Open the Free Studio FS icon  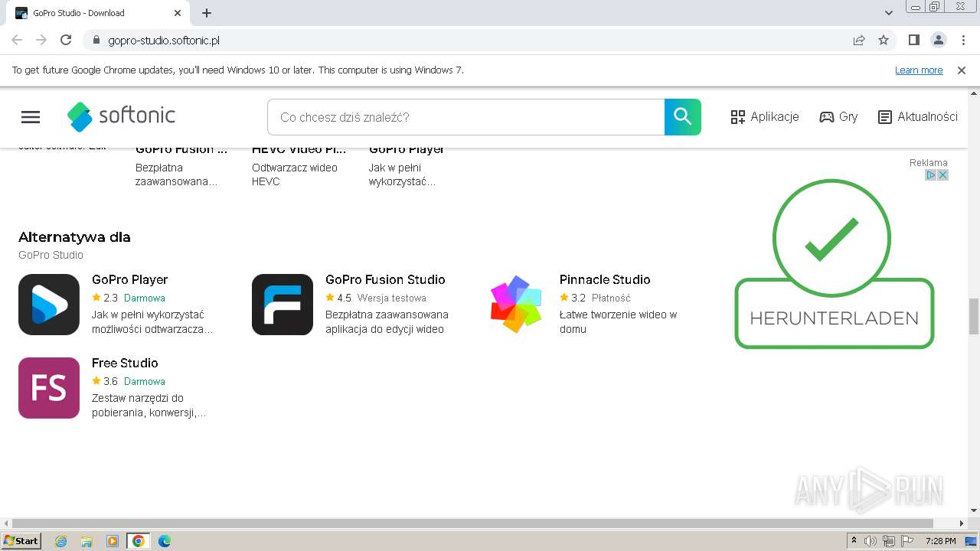49,388
